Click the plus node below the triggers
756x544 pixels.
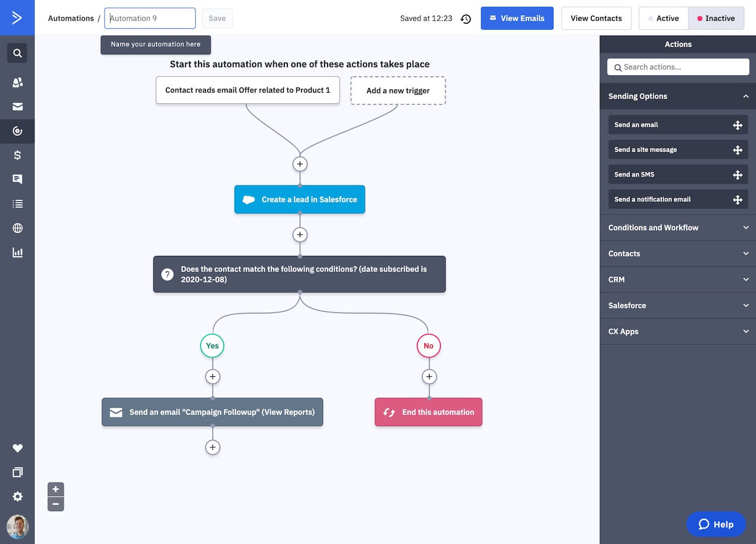(300, 164)
